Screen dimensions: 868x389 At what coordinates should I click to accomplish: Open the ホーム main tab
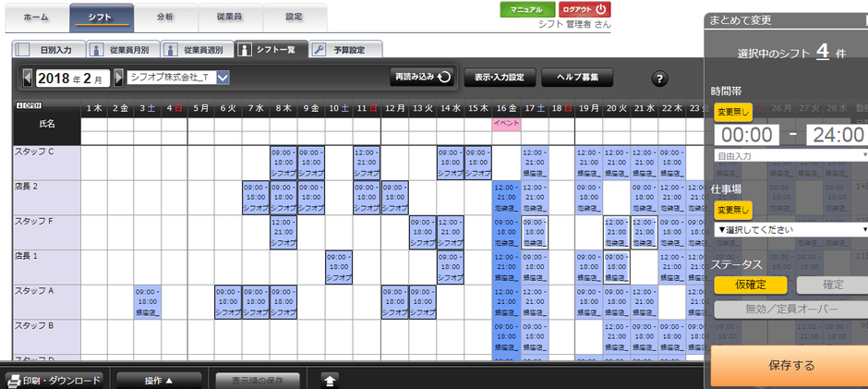click(36, 18)
